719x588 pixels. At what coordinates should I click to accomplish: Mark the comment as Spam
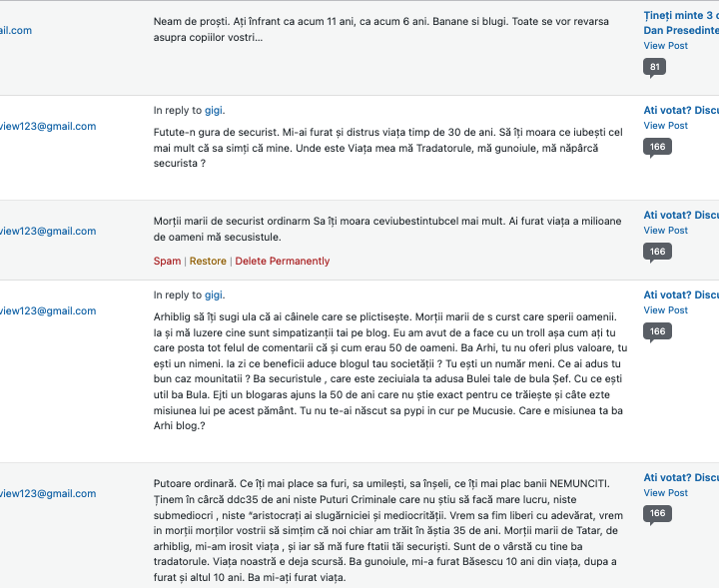[167, 262]
